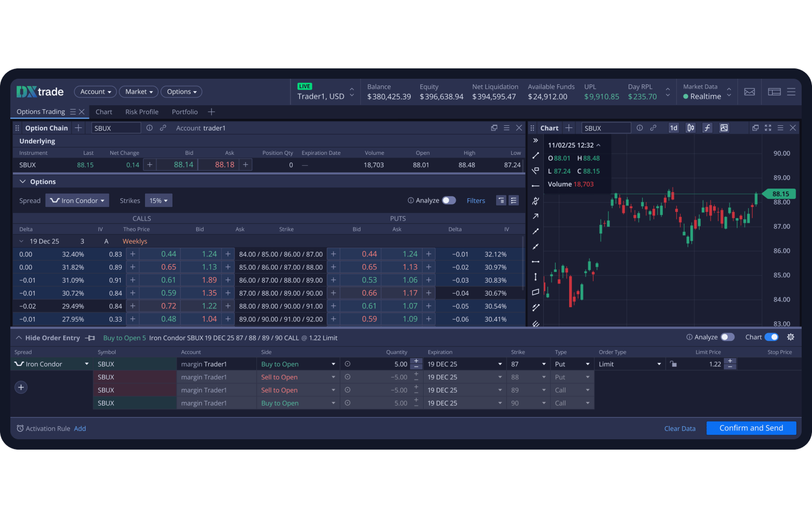
Task: Switch option chain to detailed list view
Action: (514, 200)
